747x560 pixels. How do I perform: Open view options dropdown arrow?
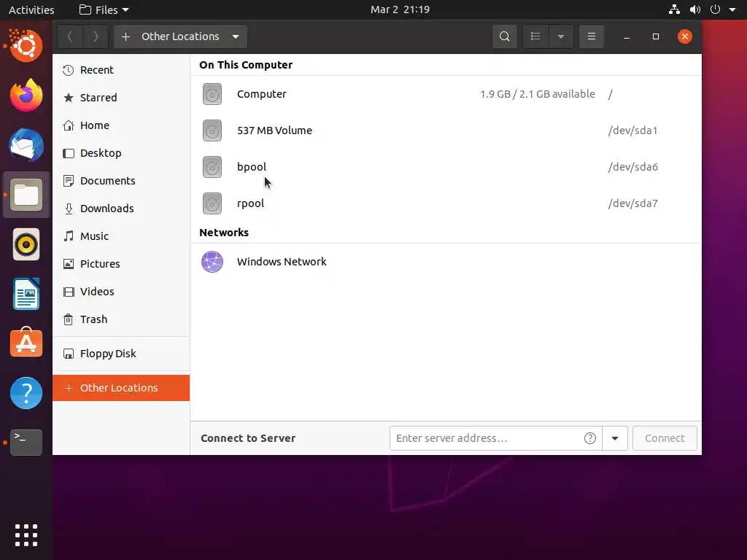tap(561, 36)
